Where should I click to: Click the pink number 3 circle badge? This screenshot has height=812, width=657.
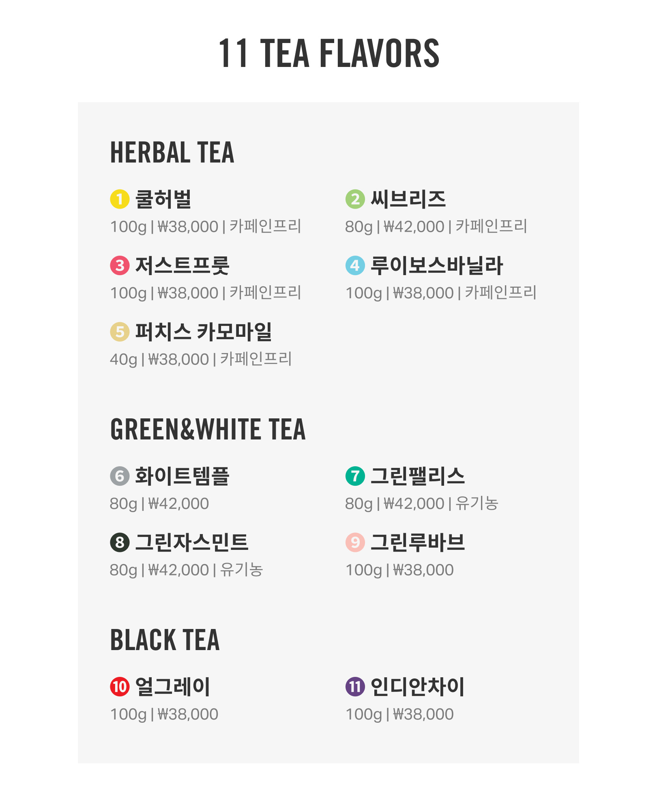coord(120,265)
